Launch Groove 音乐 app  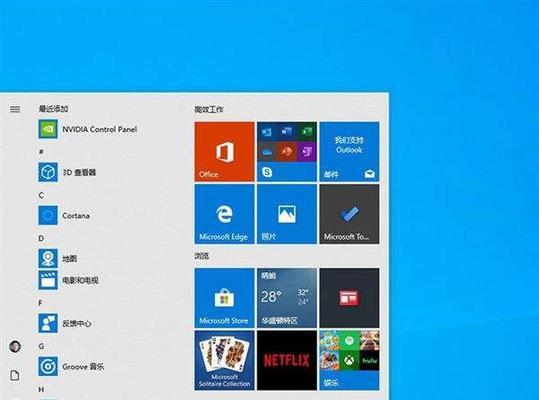click(x=71, y=366)
